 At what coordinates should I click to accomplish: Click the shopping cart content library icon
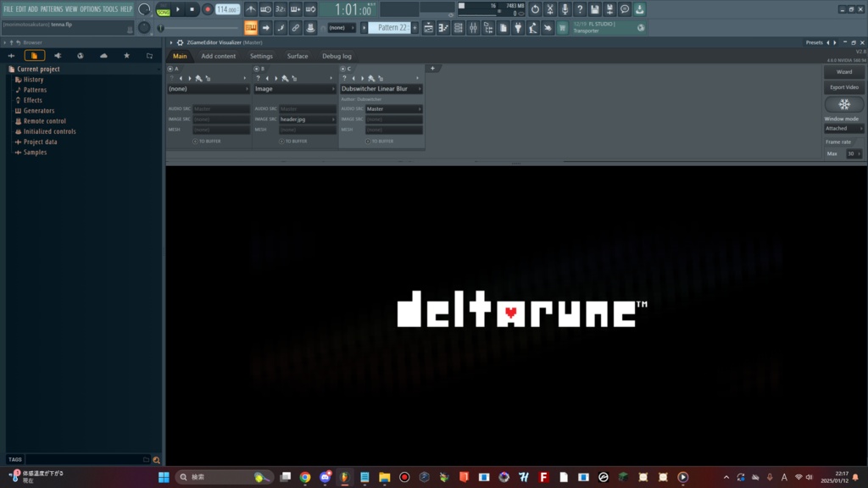tap(563, 28)
